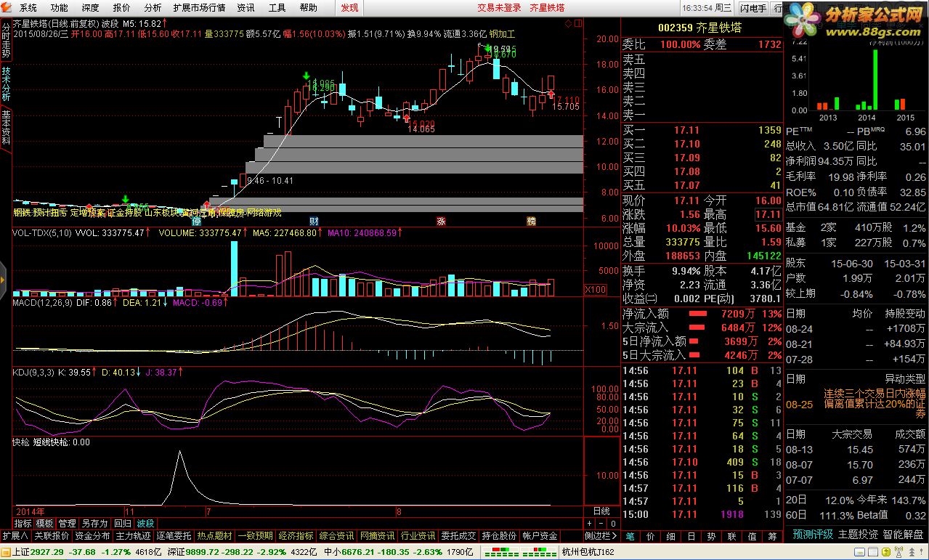Click the 涨 marker icon under the chart

pyautogui.click(x=441, y=221)
